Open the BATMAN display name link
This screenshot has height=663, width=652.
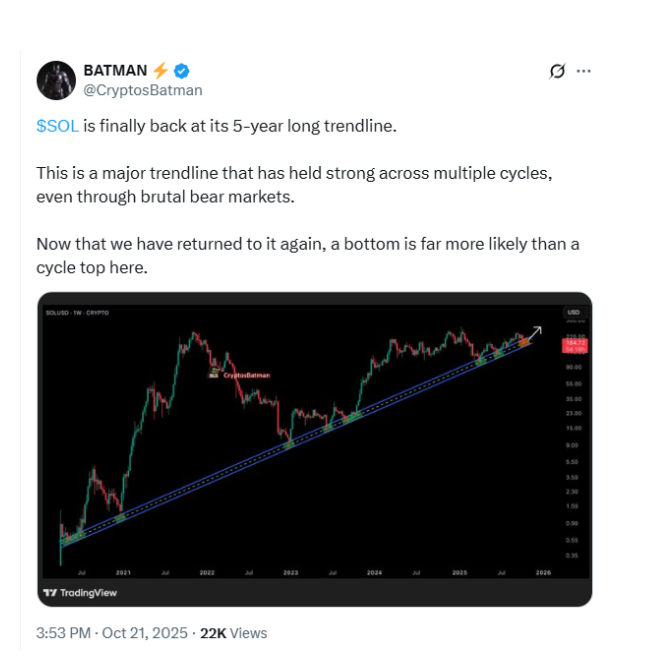pyautogui.click(x=117, y=71)
